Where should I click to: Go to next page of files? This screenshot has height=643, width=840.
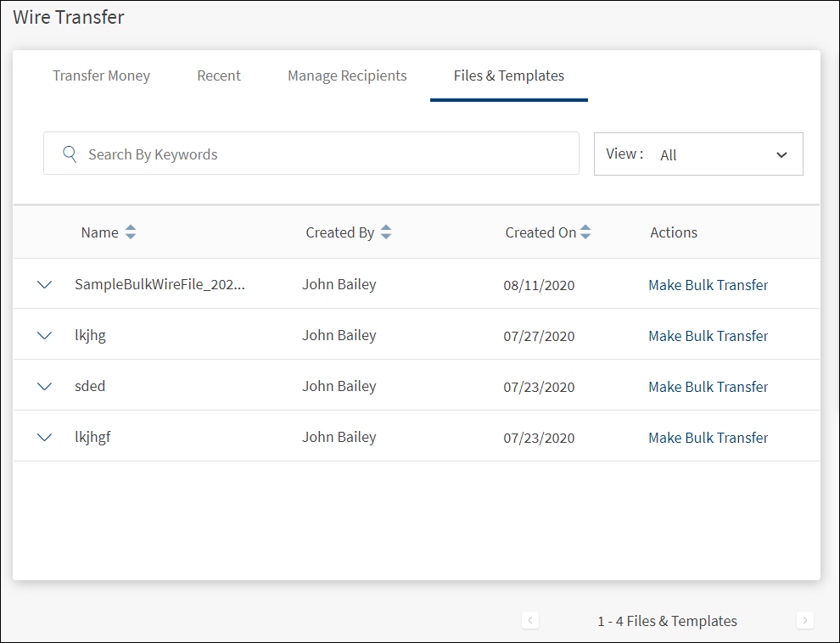tap(805, 621)
